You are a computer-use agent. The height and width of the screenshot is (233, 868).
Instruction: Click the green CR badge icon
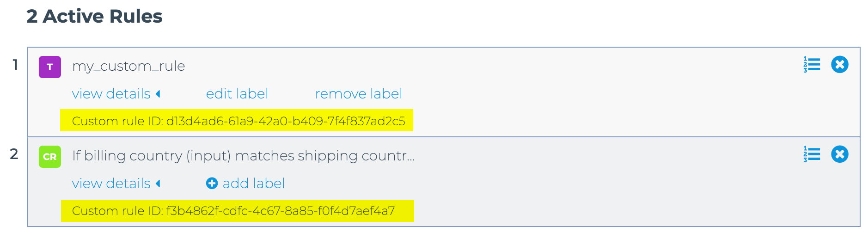(50, 157)
